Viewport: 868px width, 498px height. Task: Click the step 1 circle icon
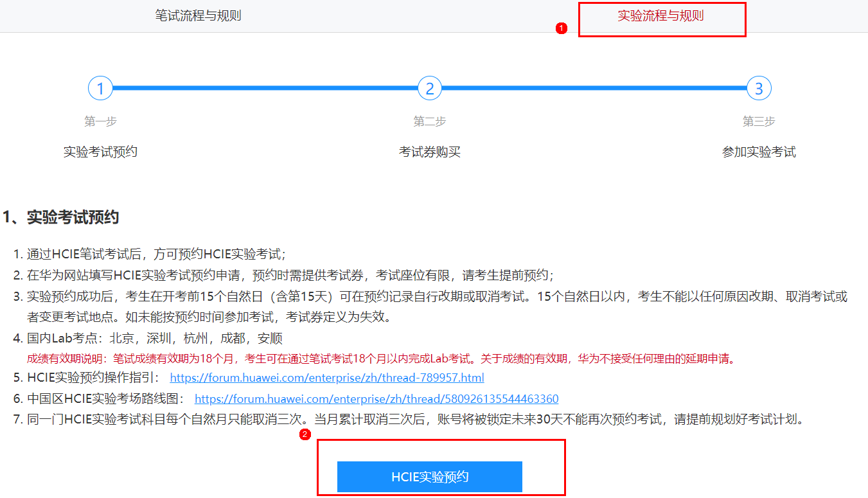(100, 88)
